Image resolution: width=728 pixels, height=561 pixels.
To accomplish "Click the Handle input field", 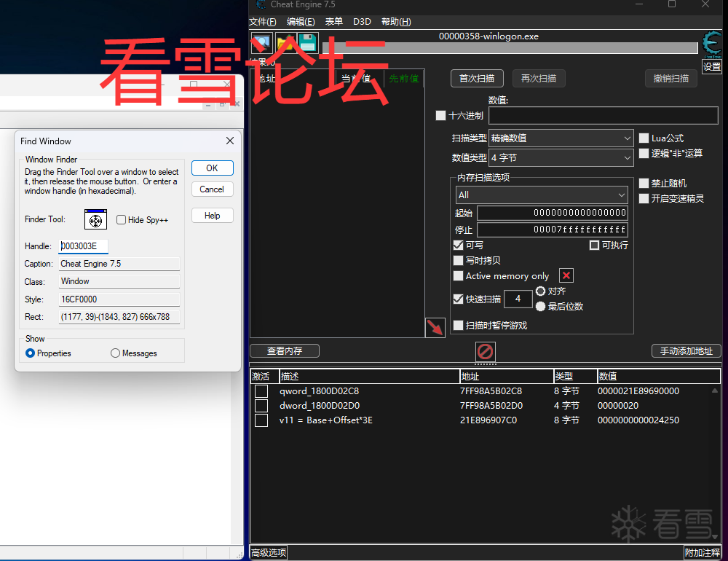I will click(84, 246).
